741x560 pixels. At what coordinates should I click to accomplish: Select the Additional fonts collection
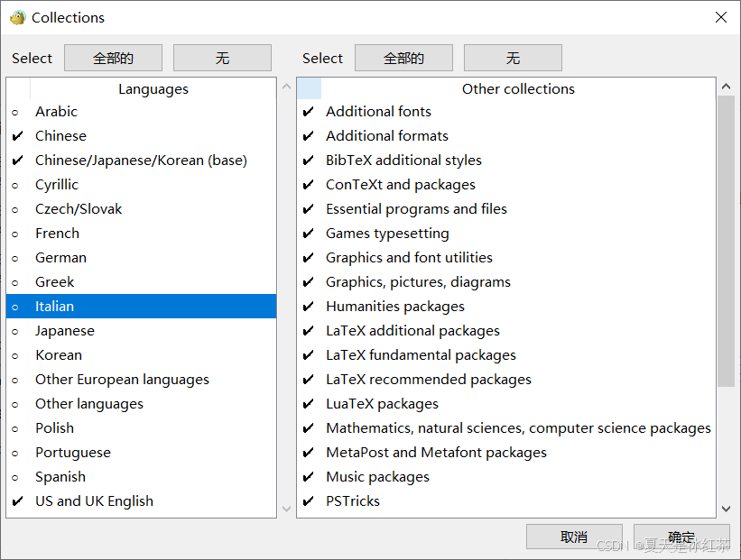click(506, 112)
